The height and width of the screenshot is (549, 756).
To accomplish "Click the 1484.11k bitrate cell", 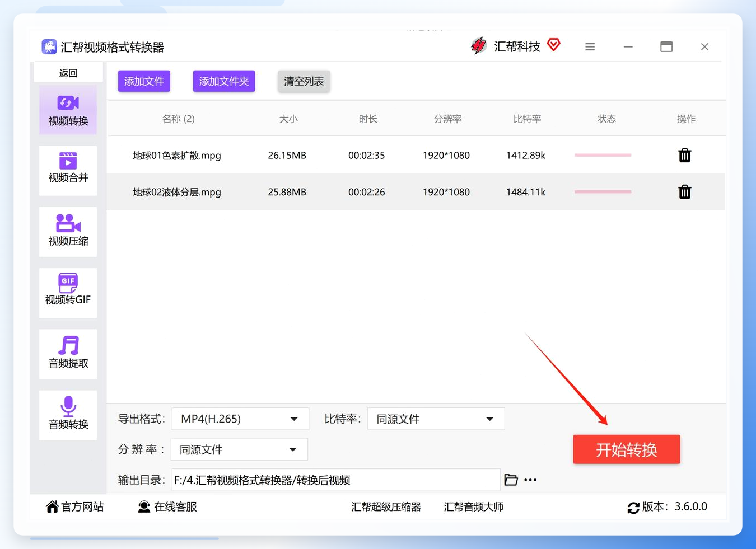I will 526,192.
